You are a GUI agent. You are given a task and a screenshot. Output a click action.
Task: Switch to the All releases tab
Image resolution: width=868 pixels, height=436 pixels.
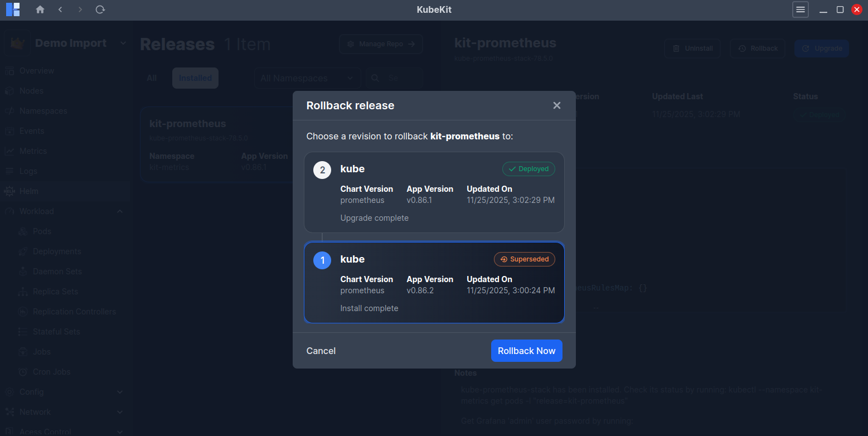(151, 77)
